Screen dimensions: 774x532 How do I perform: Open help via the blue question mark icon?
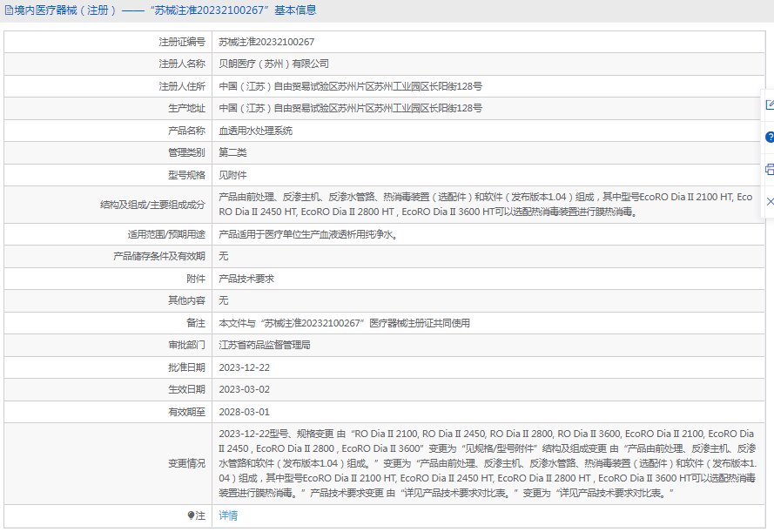click(770, 138)
